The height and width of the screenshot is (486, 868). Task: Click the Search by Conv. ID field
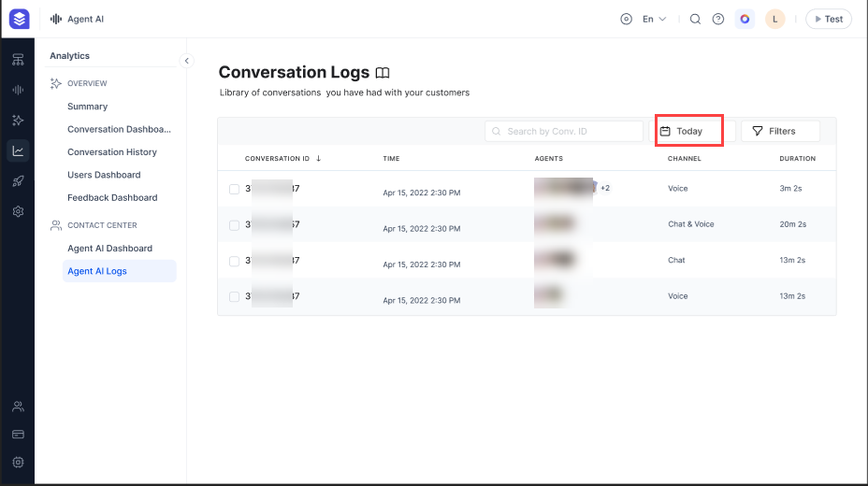coord(564,131)
